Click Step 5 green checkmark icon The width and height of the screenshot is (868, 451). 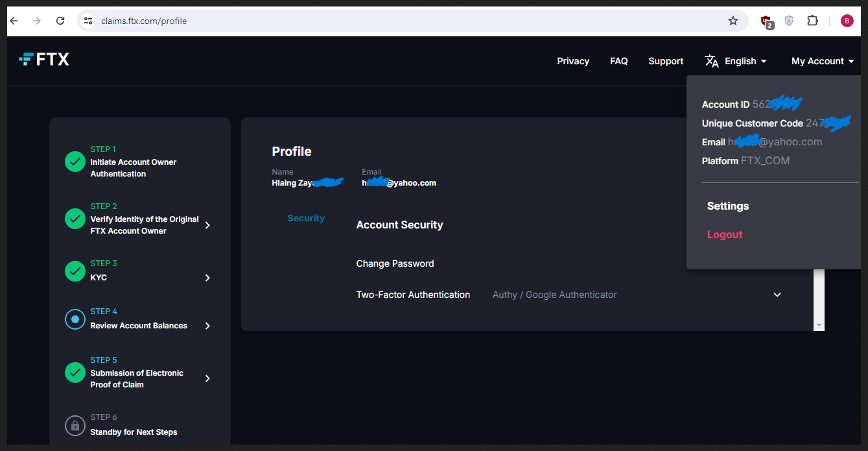75,372
